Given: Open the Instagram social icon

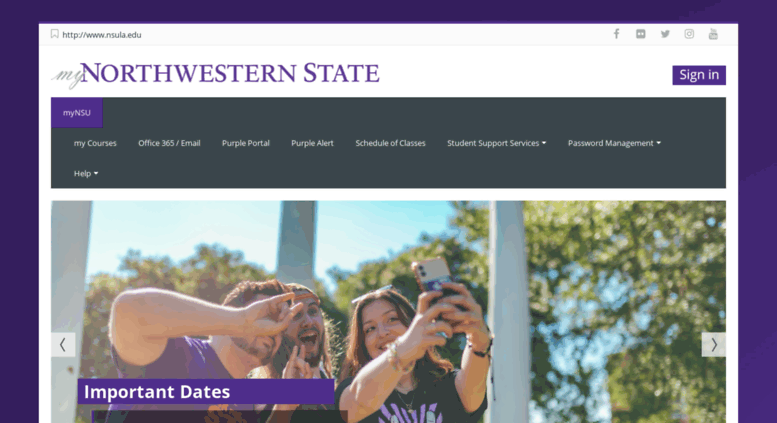Looking at the screenshot, I should (x=689, y=34).
